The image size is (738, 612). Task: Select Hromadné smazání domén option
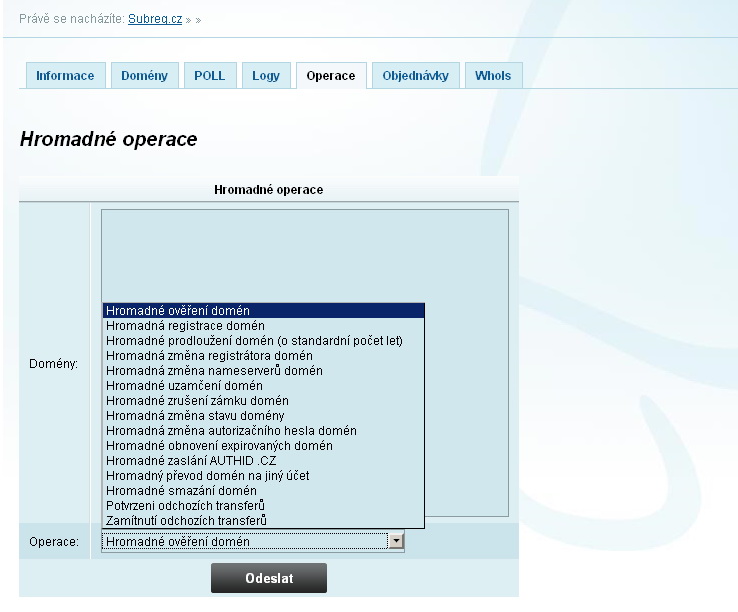(x=181, y=491)
